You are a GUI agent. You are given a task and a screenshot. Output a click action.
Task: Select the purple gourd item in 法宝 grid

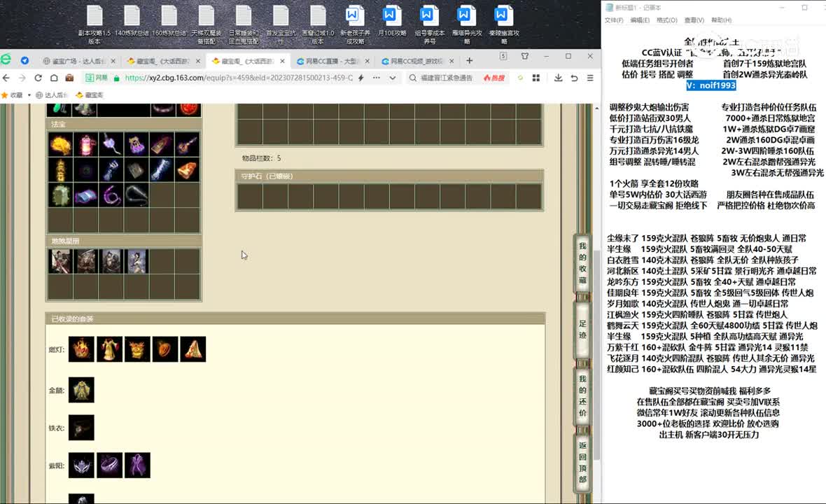(x=136, y=145)
